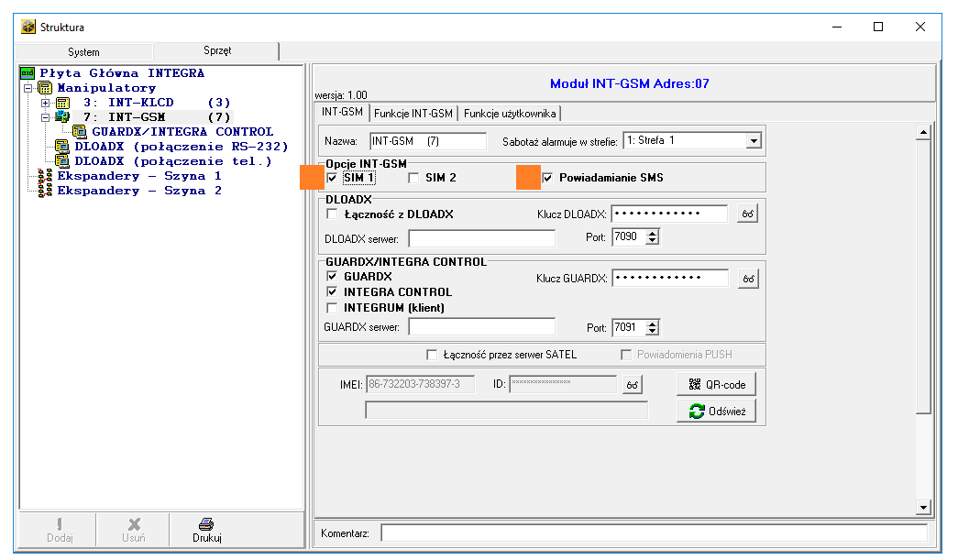Select Ekspandery - Szyna 2 row

[139, 191]
